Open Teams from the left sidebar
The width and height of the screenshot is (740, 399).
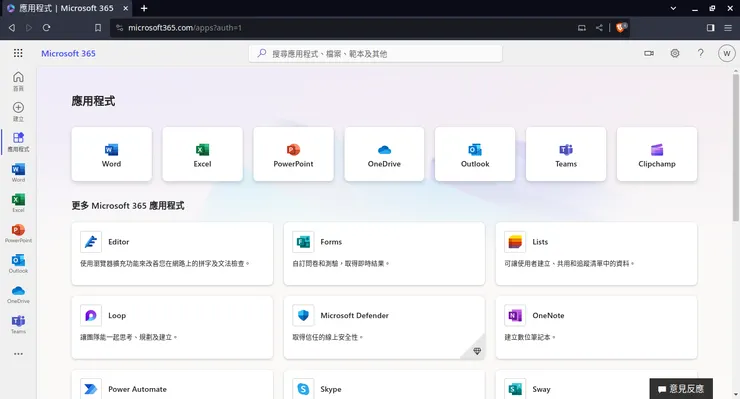pyautogui.click(x=18, y=324)
